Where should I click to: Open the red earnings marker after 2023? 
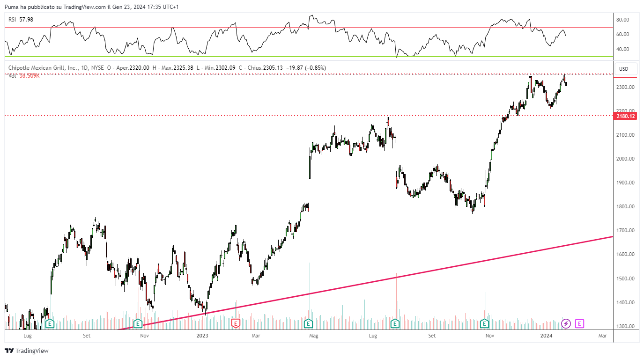(236, 323)
